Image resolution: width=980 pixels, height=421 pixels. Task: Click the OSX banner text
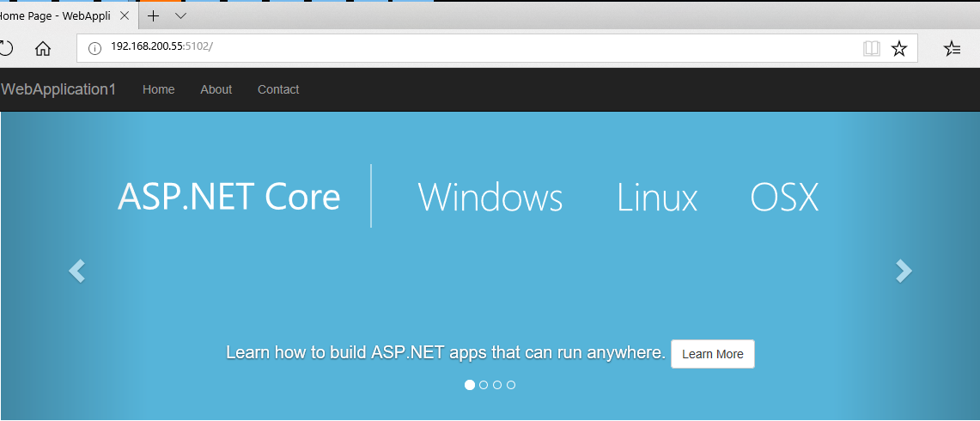tap(784, 197)
